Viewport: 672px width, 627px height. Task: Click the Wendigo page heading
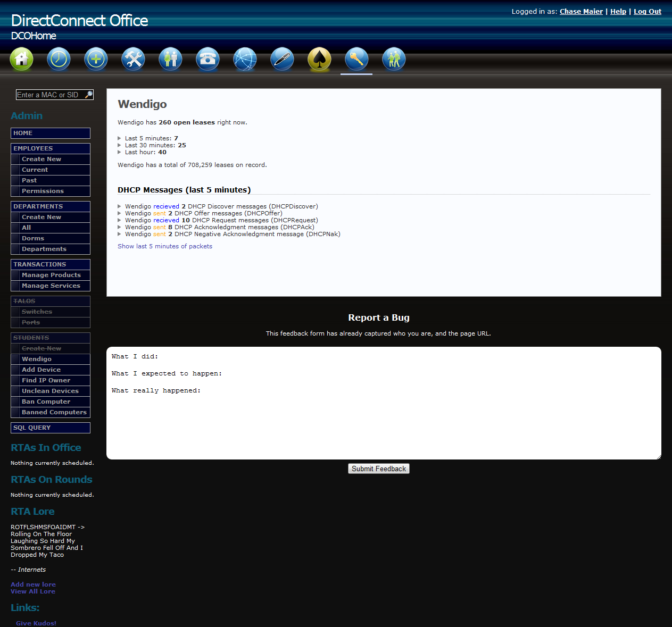coord(142,104)
